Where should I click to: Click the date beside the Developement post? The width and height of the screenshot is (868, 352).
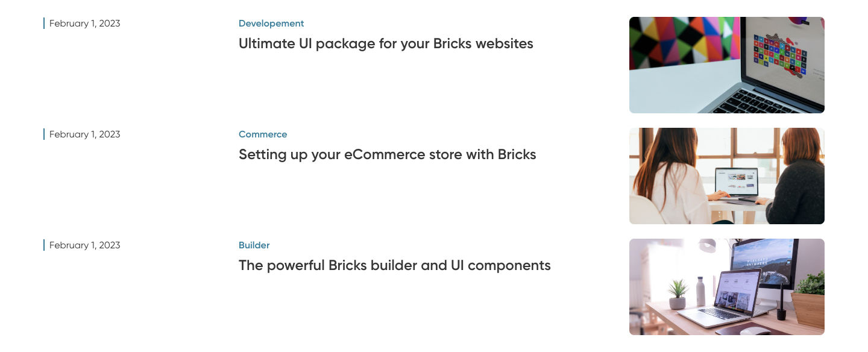(84, 24)
